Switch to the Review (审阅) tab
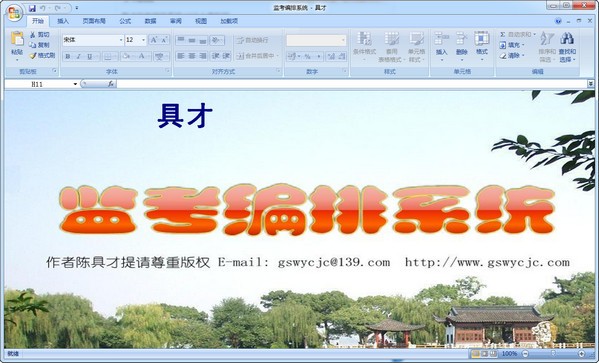Viewport: 599px width, 363px height. tap(176, 21)
